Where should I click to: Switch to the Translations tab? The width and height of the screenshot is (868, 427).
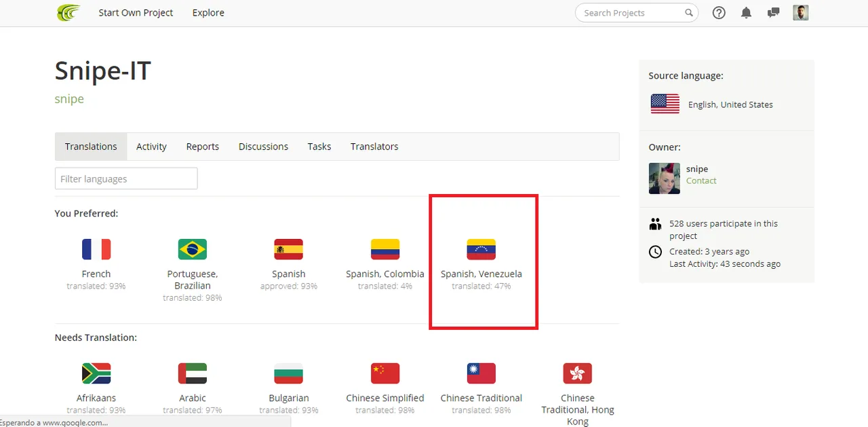point(91,147)
